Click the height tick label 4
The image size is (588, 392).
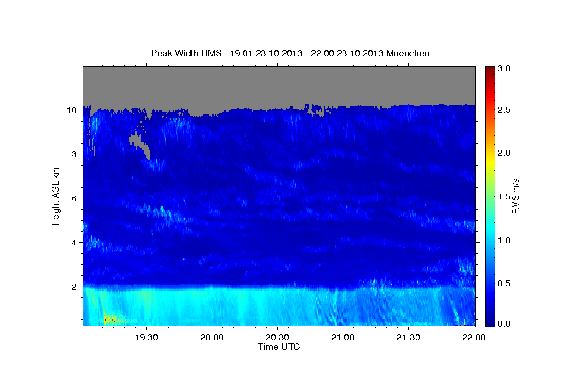[73, 243]
